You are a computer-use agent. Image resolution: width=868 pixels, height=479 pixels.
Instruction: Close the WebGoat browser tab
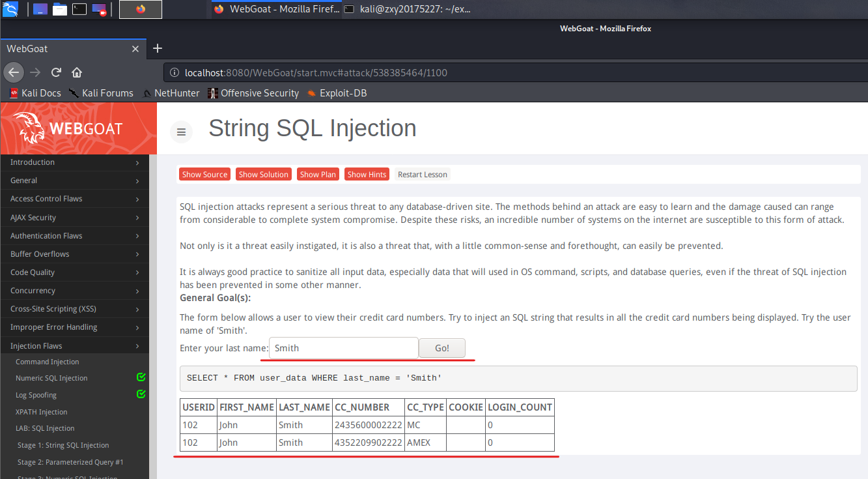pos(135,49)
